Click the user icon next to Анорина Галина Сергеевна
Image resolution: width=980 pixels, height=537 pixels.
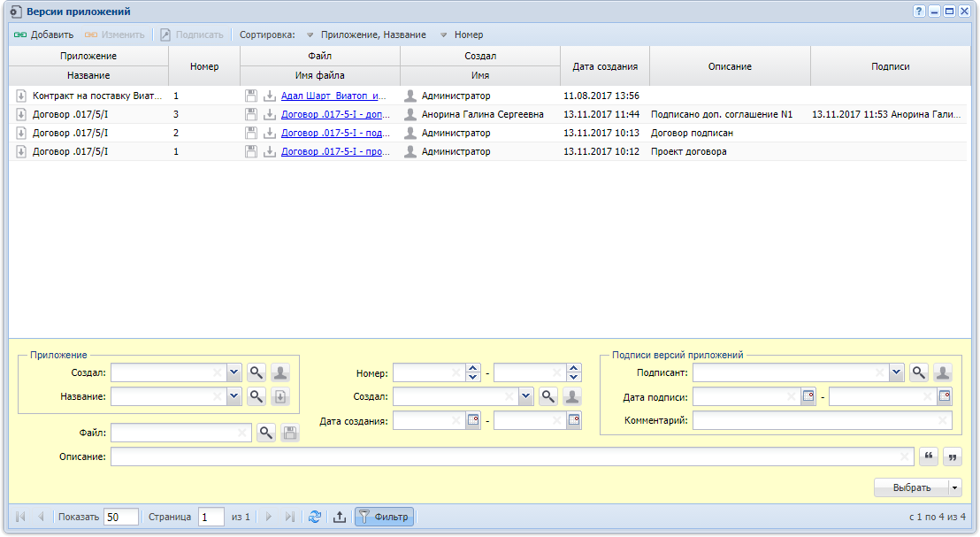point(410,114)
